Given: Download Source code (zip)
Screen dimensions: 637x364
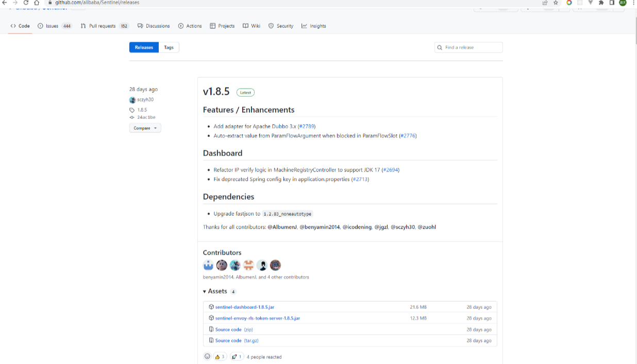Looking at the screenshot, I should (234, 330).
